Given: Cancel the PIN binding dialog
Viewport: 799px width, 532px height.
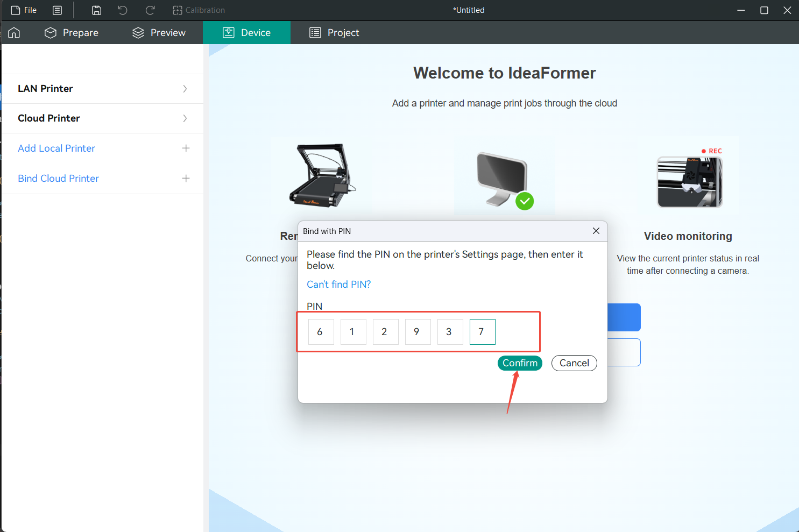Looking at the screenshot, I should tap(574, 363).
